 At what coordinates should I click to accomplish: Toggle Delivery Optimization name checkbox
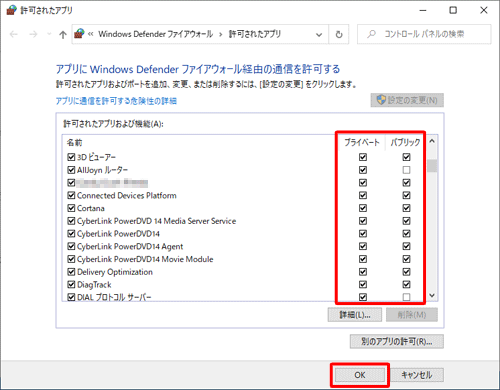tap(71, 272)
